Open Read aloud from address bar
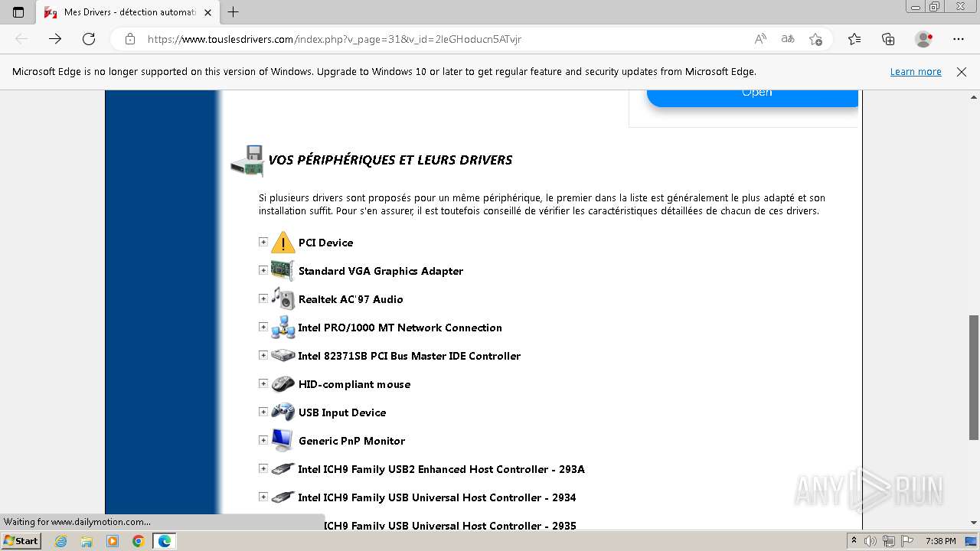The image size is (980, 551). tap(760, 39)
